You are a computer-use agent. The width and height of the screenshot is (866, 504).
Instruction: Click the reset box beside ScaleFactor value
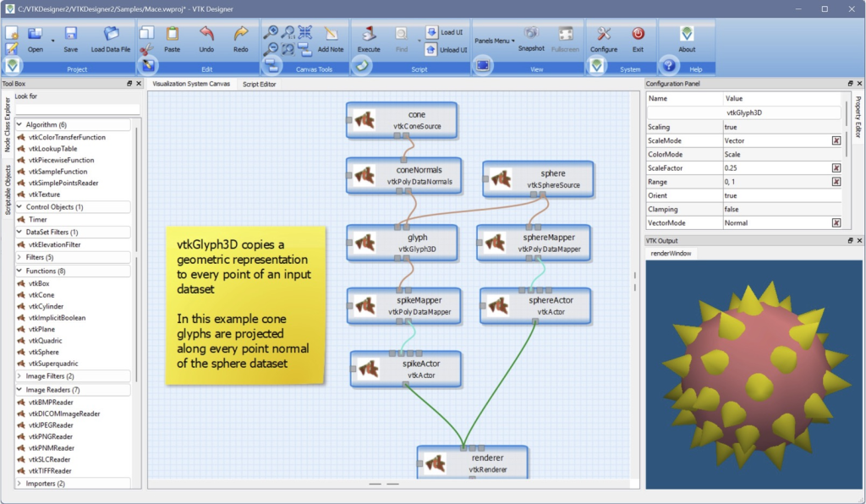coord(836,168)
